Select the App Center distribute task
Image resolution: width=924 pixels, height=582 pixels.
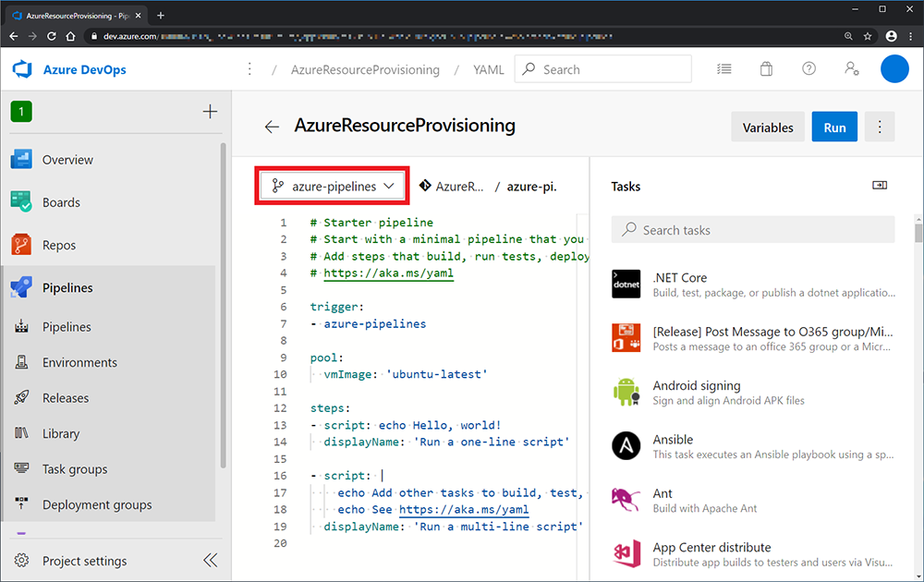coord(753,554)
